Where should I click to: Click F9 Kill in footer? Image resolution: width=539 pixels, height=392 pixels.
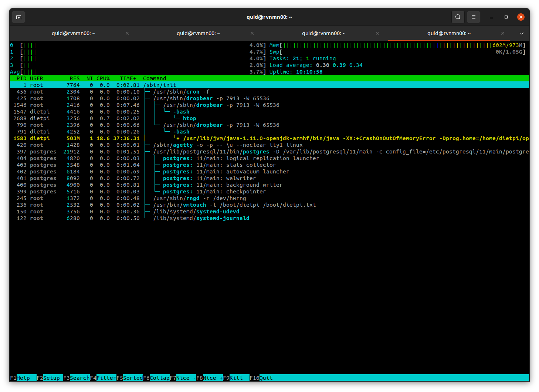(x=237, y=378)
